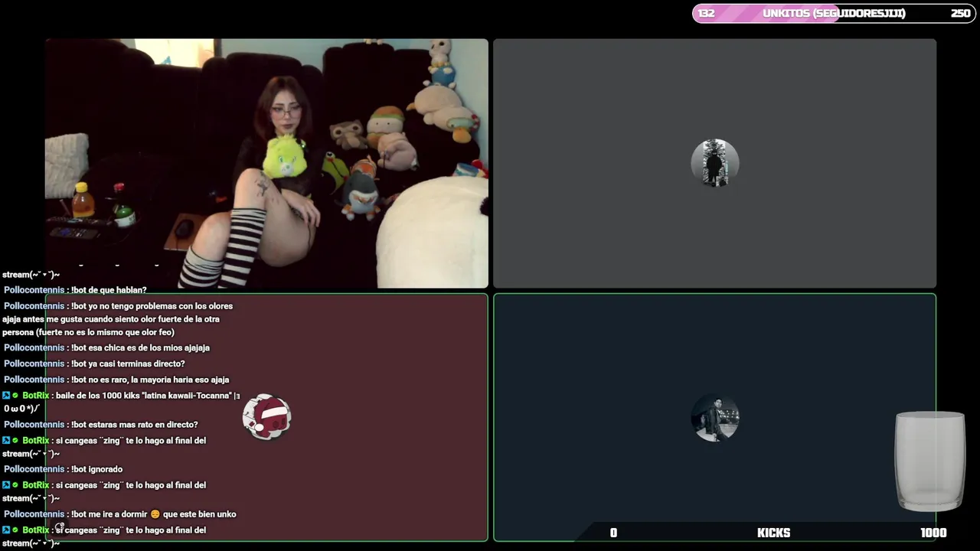Click the UNKITOS follower goal progress bar
Screen dimensions: 980x551
pyautogui.click(x=834, y=13)
